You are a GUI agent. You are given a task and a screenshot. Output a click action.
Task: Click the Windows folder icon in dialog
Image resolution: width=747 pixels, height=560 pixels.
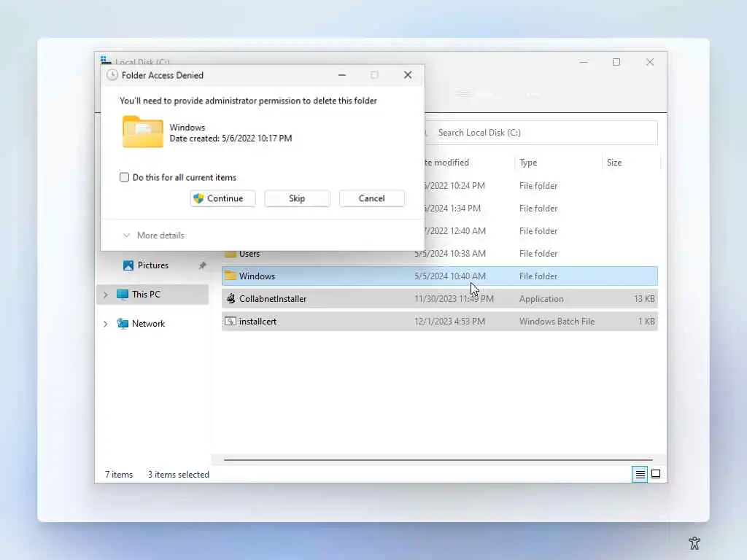(x=142, y=132)
